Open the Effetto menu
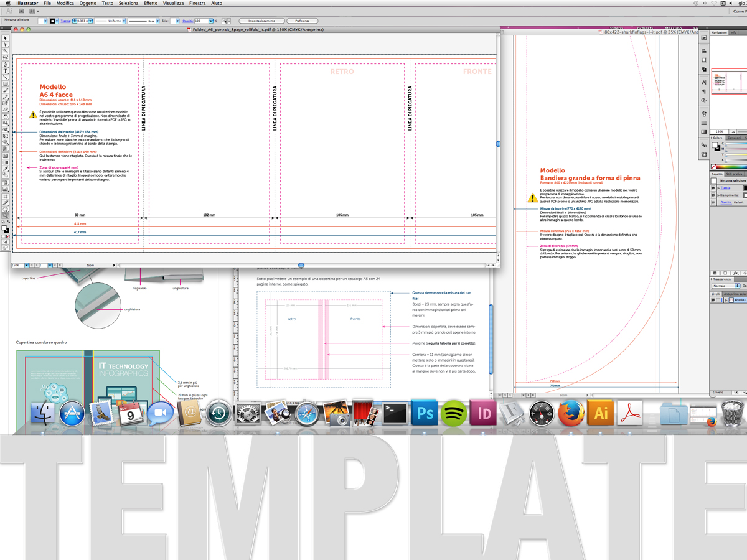The image size is (747, 560). pyautogui.click(x=151, y=3)
